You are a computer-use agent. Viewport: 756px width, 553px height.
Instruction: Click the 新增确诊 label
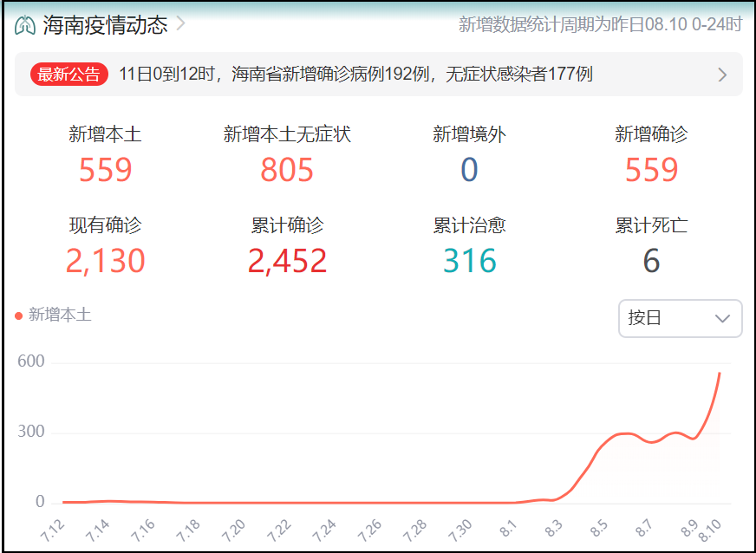(x=651, y=134)
